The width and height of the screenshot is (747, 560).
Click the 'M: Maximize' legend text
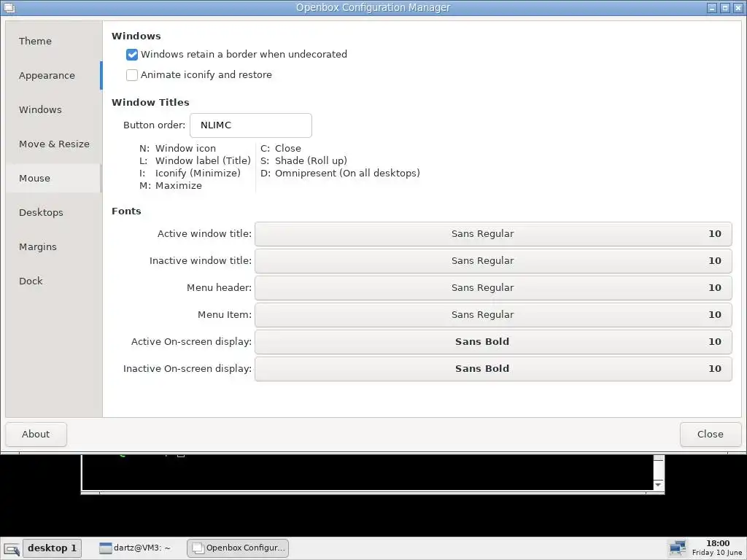pyautogui.click(x=171, y=186)
